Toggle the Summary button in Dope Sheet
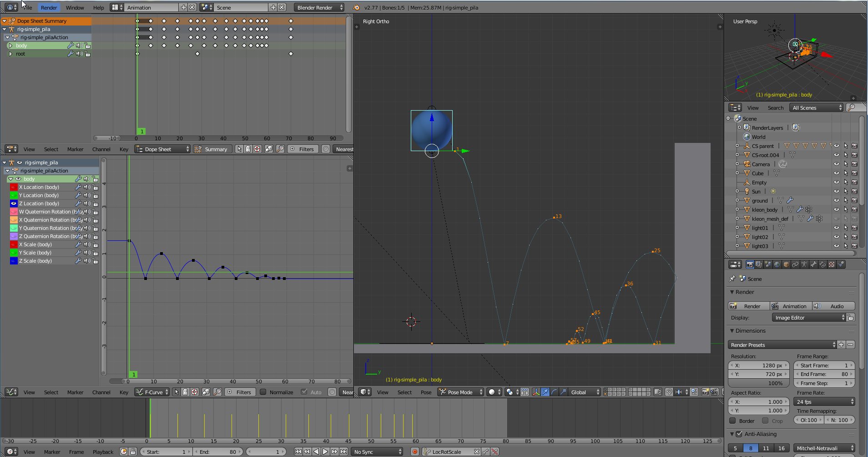Image resolution: width=868 pixels, height=457 pixels. pos(212,149)
